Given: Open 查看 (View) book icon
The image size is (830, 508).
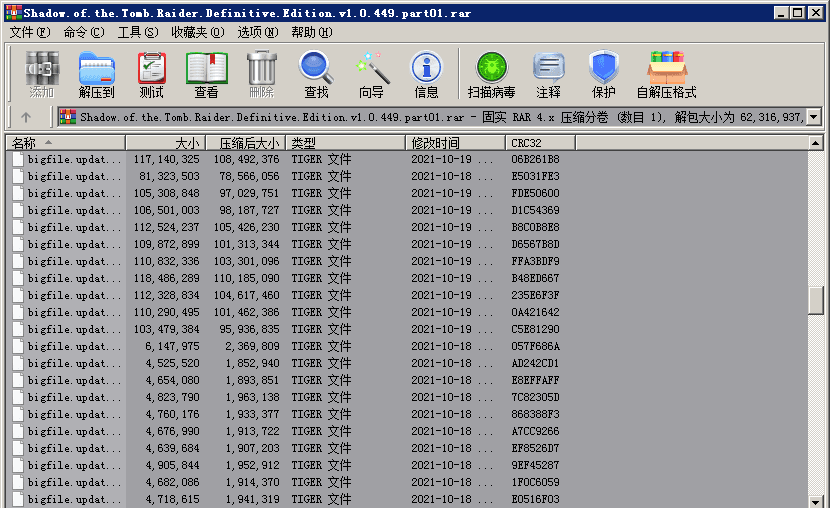Looking at the screenshot, I should click(x=206, y=74).
